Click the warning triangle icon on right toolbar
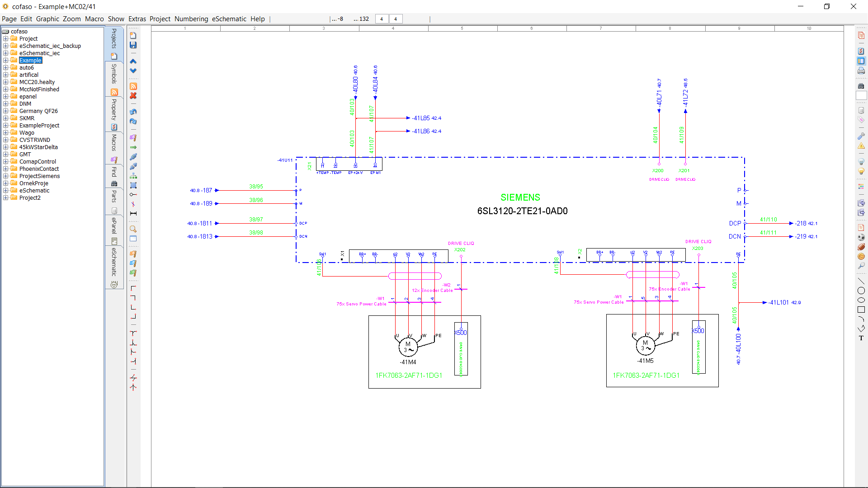This screenshot has width=868, height=488. click(x=861, y=146)
